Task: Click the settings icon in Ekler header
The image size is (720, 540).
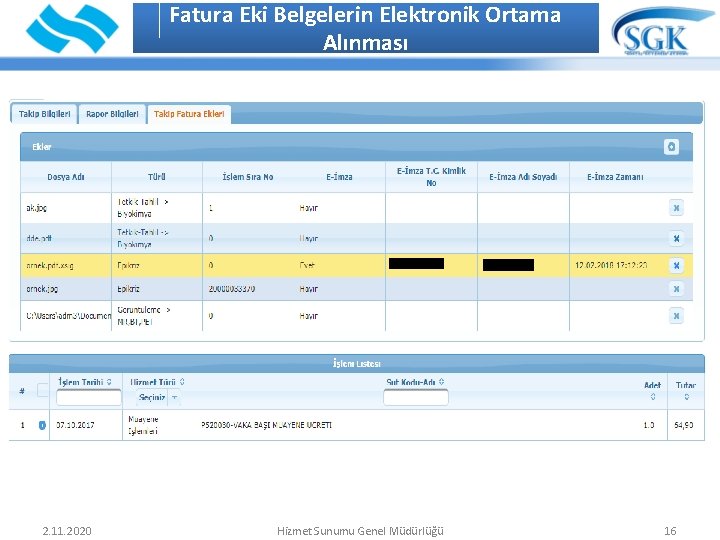Action: coord(671,147)
